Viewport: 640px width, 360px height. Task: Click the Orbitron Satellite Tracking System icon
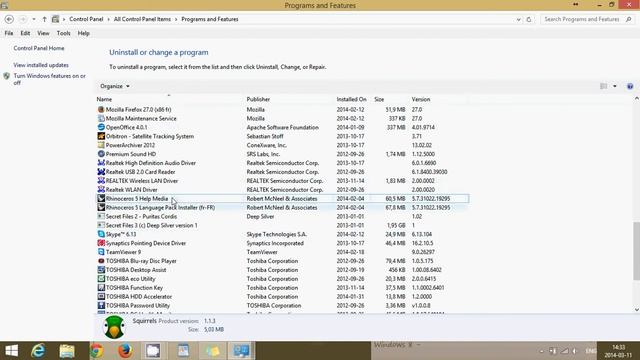(101, 136)
